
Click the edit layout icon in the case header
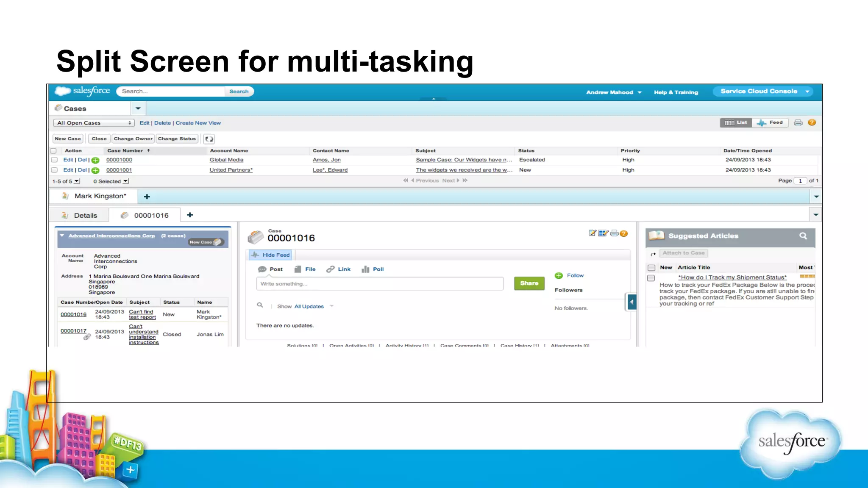(x=603, y=233)
